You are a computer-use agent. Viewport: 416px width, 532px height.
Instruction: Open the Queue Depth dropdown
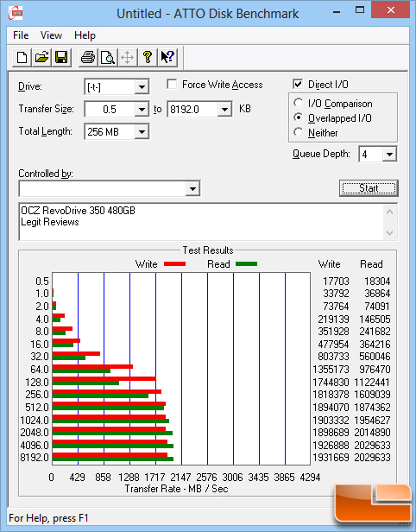tap(389, 155)
